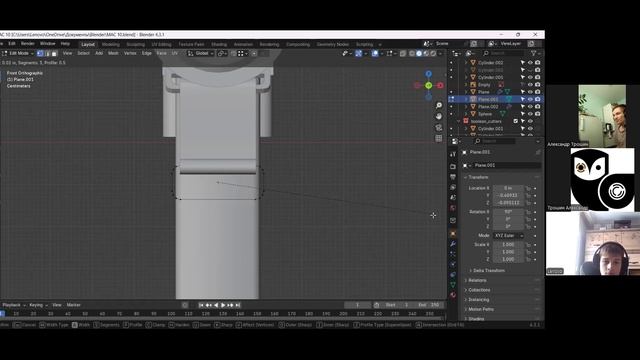Click the play animation button
The height and width of the screenshot is (360, 640).
point(223,305)
